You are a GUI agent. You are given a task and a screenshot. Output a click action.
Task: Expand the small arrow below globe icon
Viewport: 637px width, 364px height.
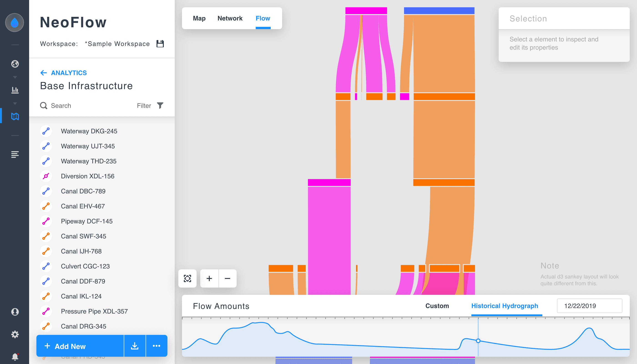point(15,77)
